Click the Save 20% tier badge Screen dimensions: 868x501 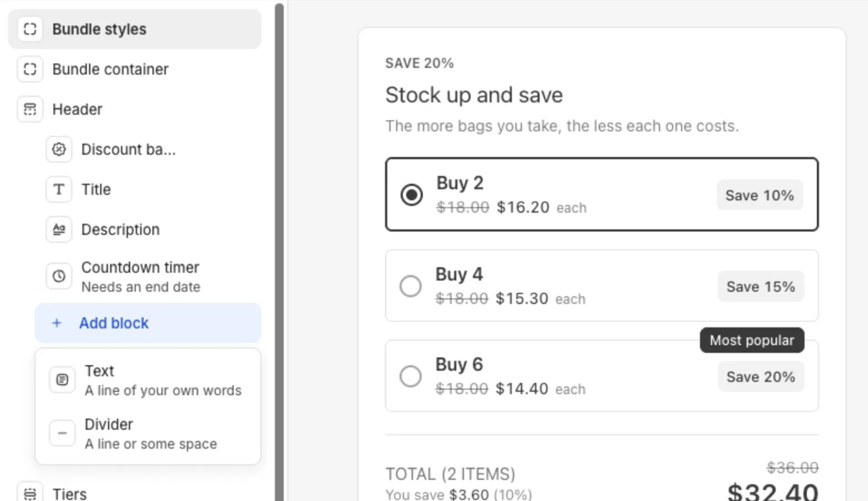[761, 376]
